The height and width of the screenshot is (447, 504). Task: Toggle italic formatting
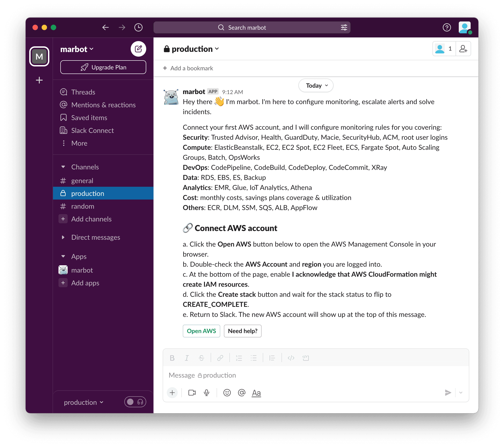(x=187, y=358)
